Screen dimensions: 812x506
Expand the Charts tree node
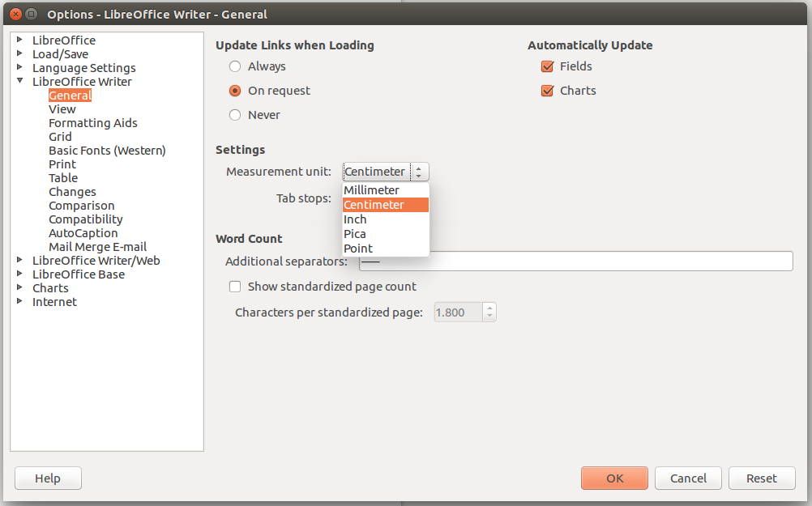[x=19, y=287]
